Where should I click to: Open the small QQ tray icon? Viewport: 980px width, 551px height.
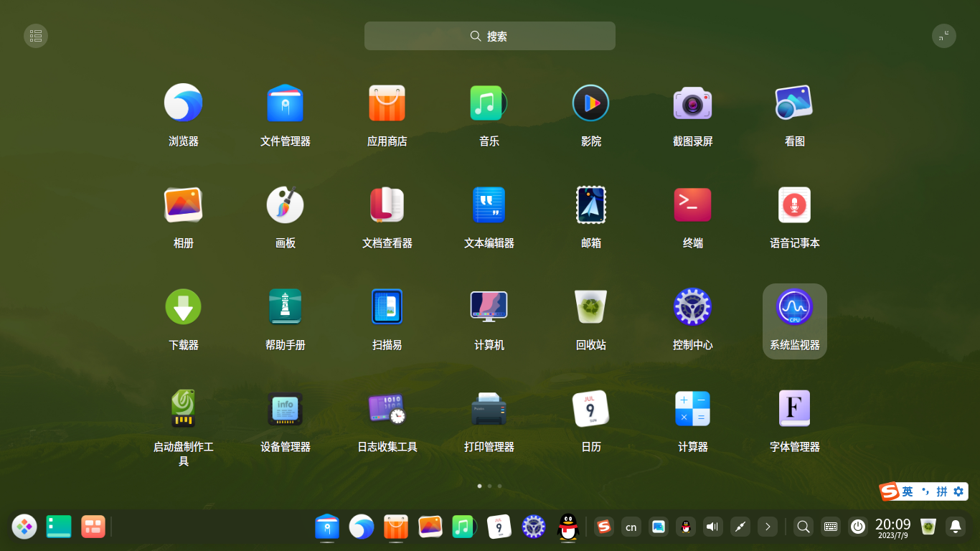[686, 527]
